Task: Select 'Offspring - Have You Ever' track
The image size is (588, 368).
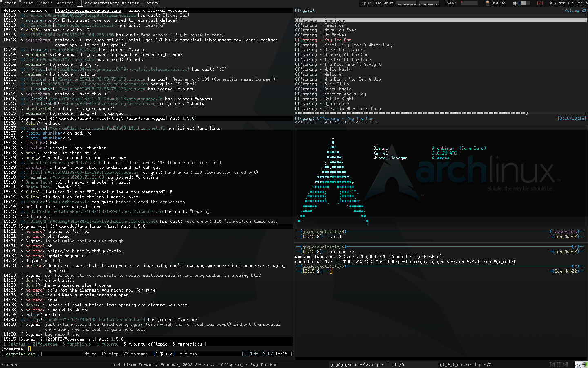Action: 325,30
